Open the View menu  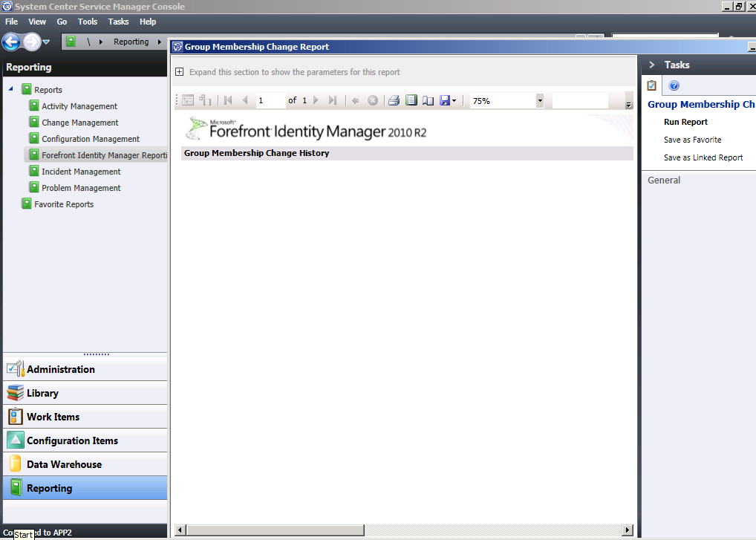pyautogui.click(x=37, y=22)
